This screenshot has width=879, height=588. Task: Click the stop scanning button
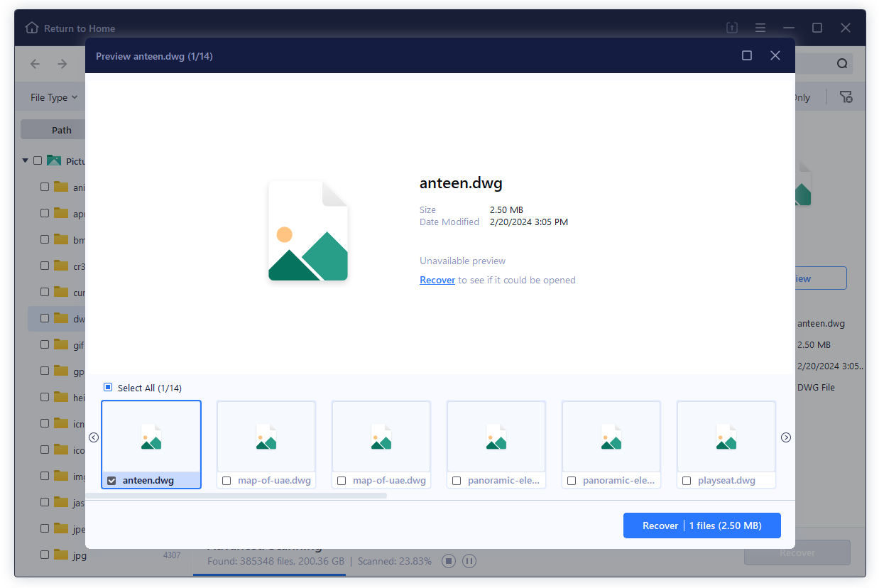point(448,561)
